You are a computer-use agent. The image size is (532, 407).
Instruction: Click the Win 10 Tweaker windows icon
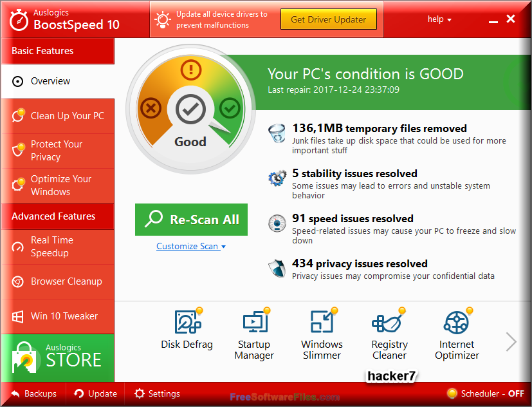click(x=17, y=317)
